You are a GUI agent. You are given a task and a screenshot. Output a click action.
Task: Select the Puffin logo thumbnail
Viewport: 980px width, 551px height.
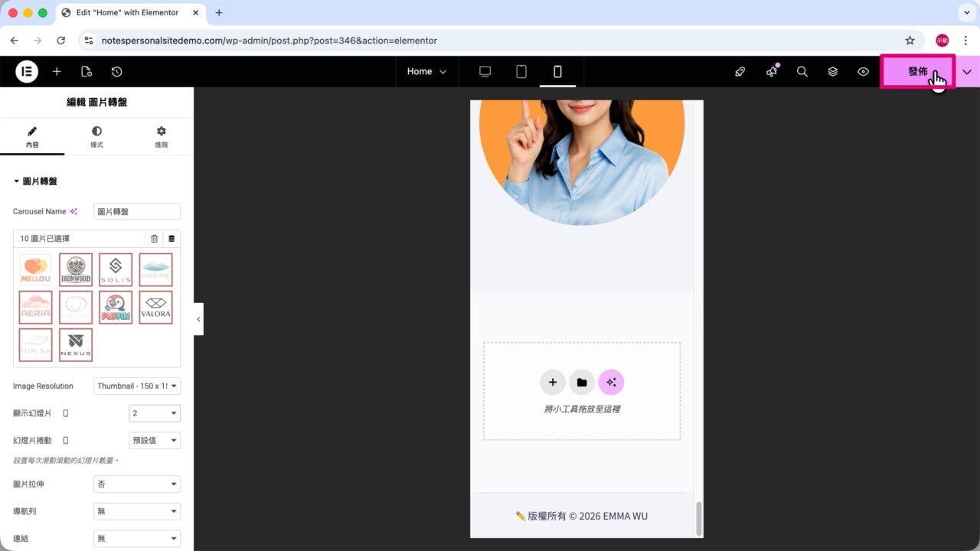(116, 307)
